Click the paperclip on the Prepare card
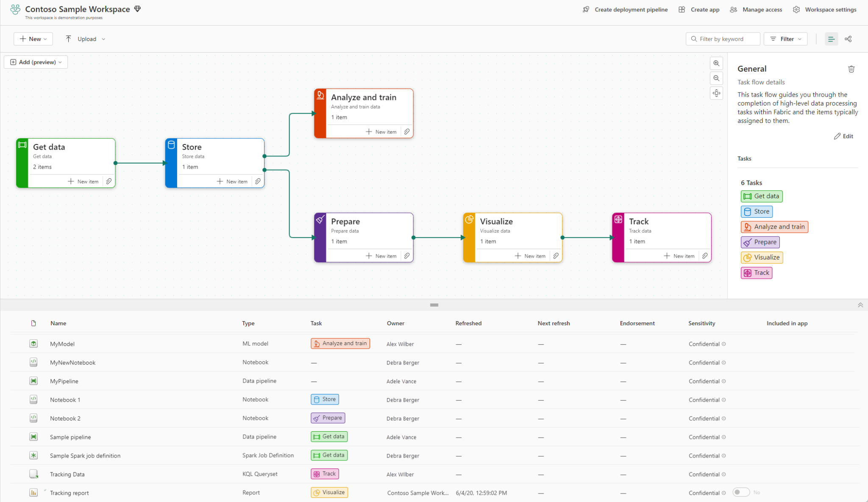This screenshot has height=502, width=868. click(x=406, y=255)
